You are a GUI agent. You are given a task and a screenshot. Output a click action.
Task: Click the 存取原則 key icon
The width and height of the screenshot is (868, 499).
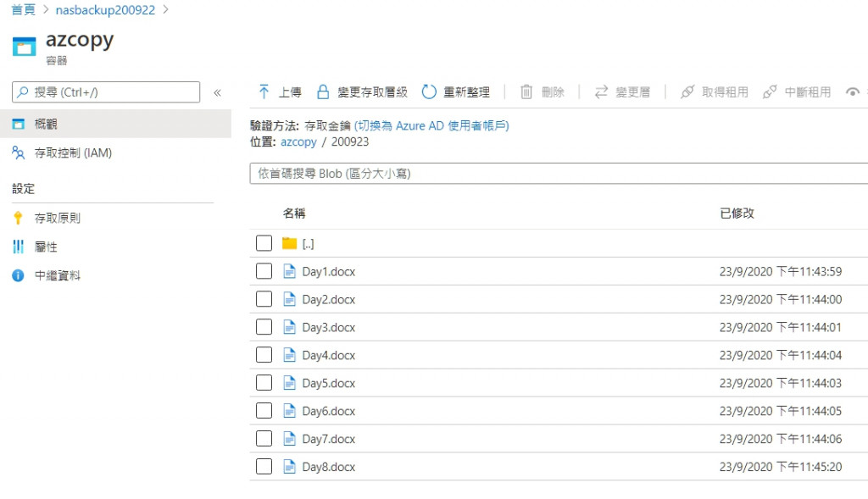coord(18,218)
